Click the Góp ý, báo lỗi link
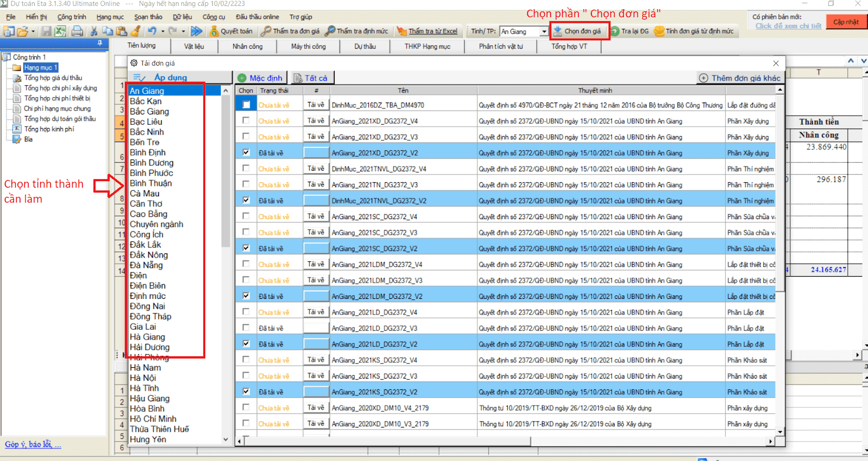Viewport: 868px width, 461px height. [x=33, y=444]
